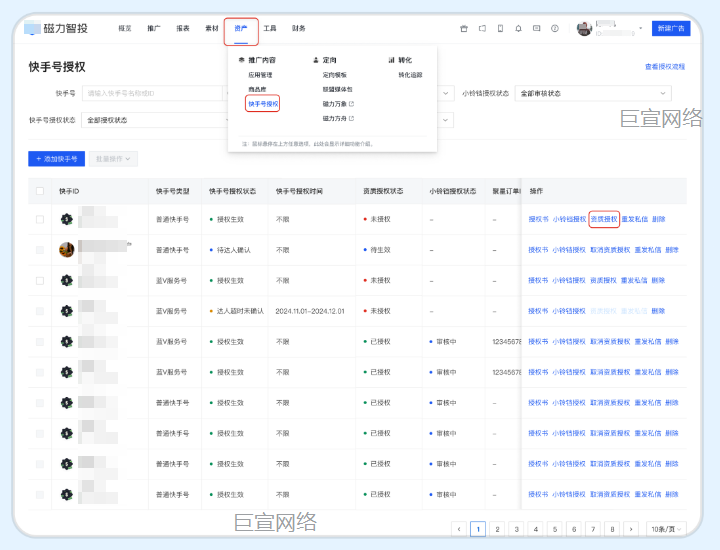Image resolution: width=720 pixels, height=550 pixels.
Task: Open the 财务 nav tab
Action: pyautogui.click(x=298, y=28)
